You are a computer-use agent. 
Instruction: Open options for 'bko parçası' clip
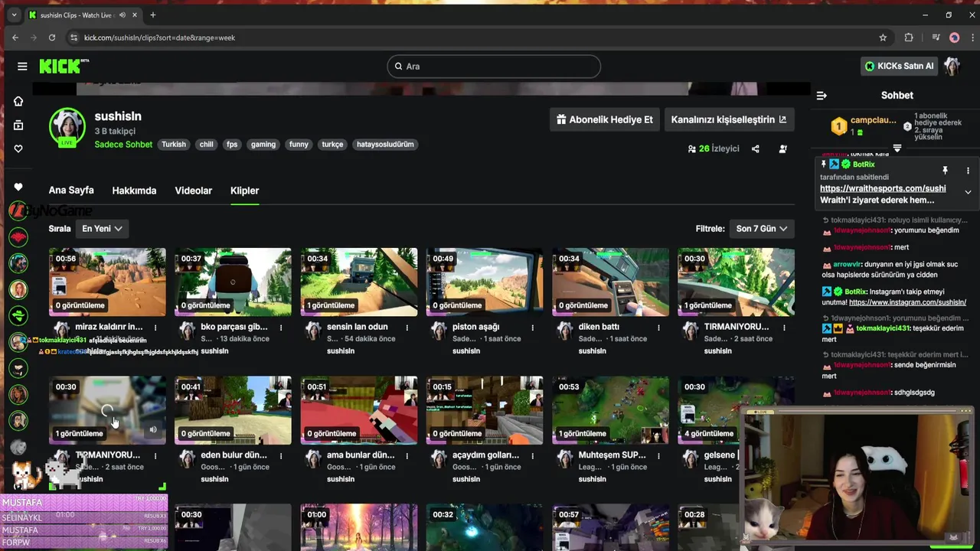[x=281, y=327]
